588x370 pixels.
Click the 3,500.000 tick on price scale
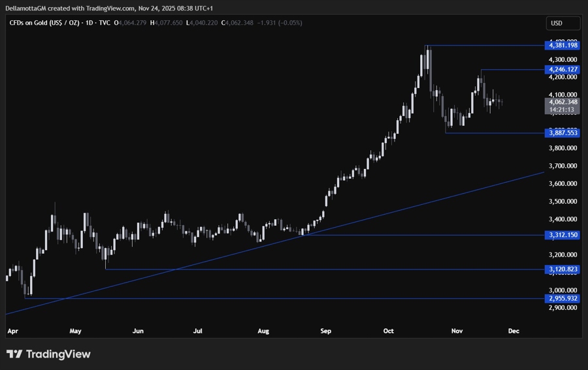coord(563,201)
